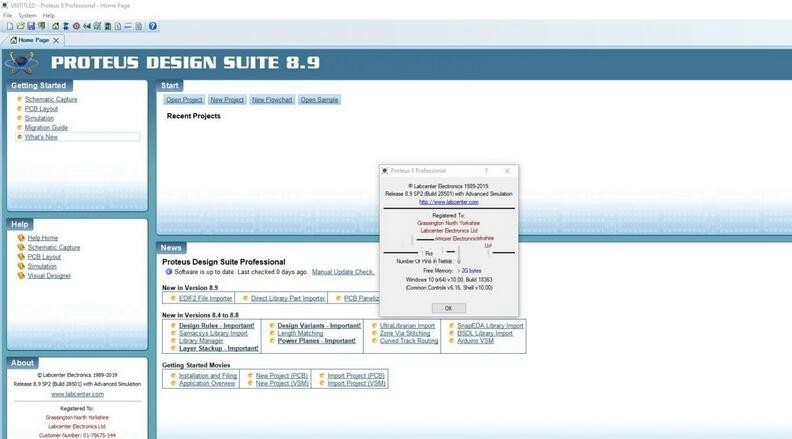
Task: Open the Length Matching link
Action: point(300,333)
